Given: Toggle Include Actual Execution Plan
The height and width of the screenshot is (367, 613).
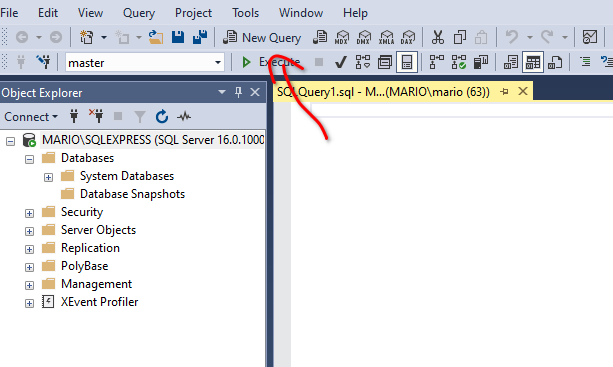Looking at the screenshot, I should (x=437, y=62).
